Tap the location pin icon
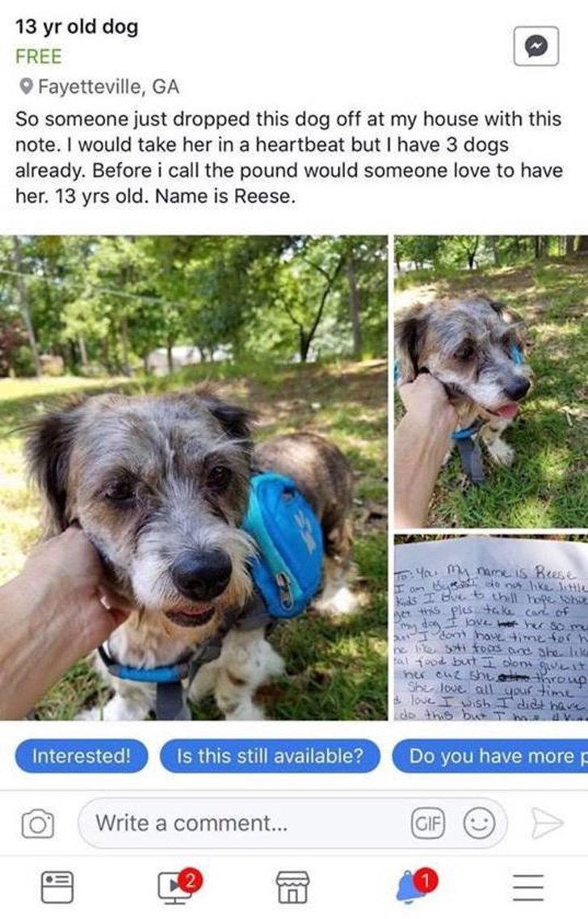Screen dimensions: 588x919 [25, 86]
